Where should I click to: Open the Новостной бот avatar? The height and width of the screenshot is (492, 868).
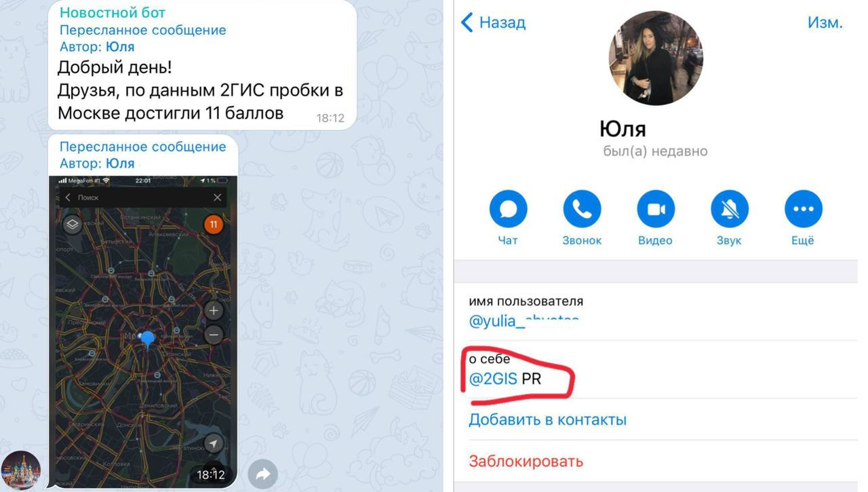21,470
